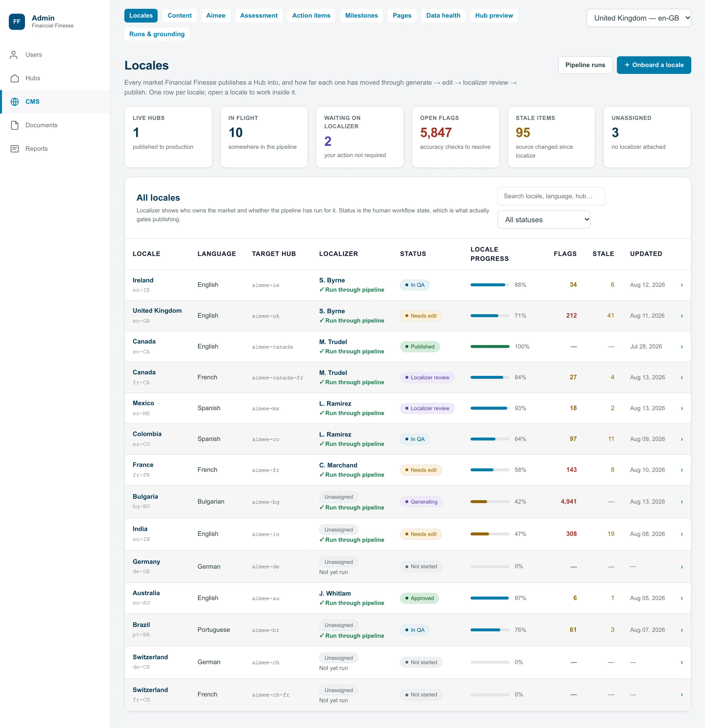Switch to the Aimee tab

[216, 16]
